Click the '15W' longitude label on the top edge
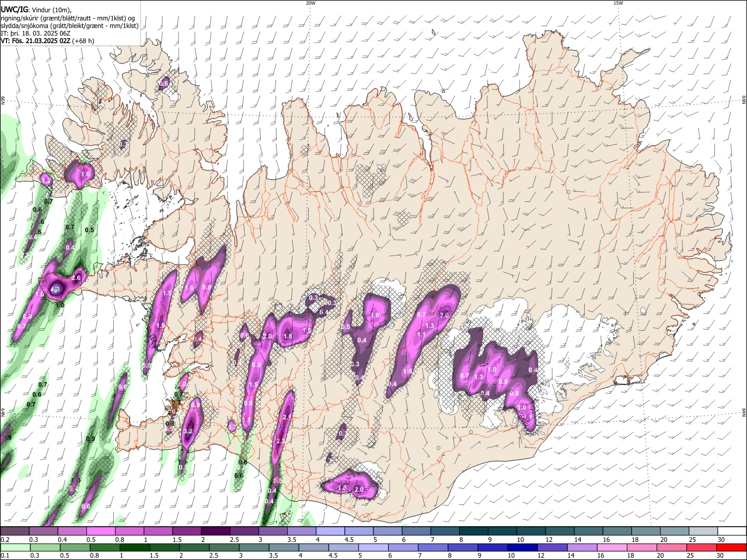 [x=619, y=3]
